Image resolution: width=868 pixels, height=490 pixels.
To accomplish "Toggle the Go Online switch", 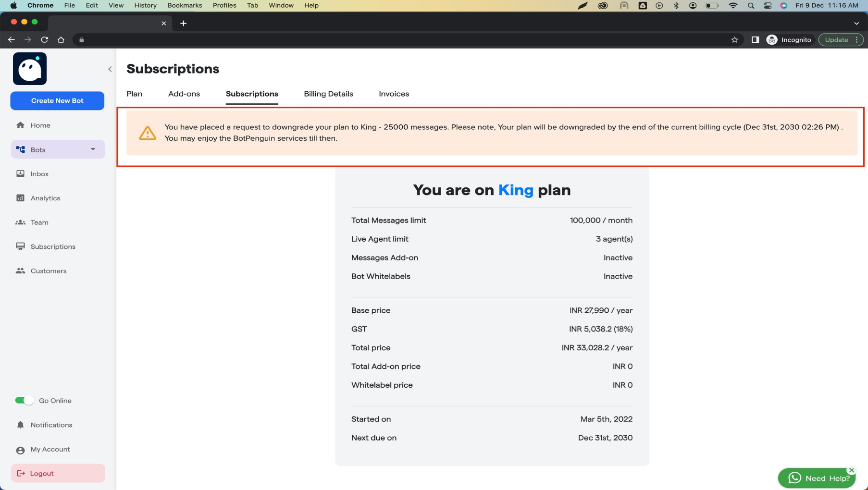I will click(x=24, y=400).
